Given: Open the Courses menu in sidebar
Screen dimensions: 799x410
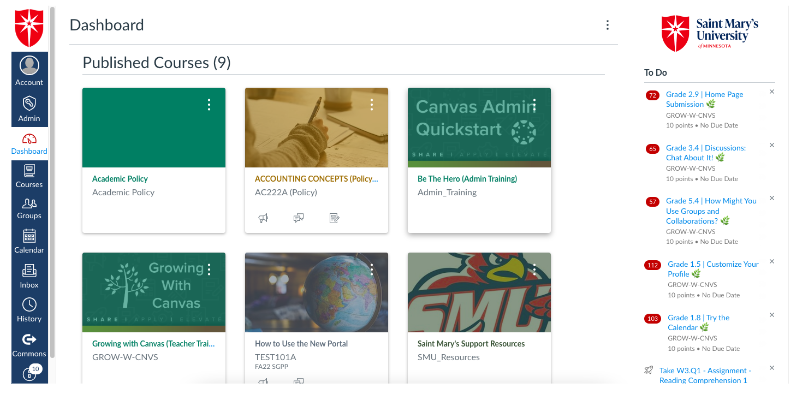Looking at the screenshot, I should tap(29, 176).
